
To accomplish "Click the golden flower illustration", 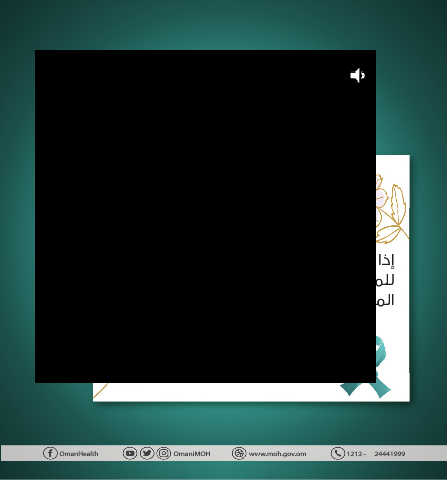I will coord(392,208).
